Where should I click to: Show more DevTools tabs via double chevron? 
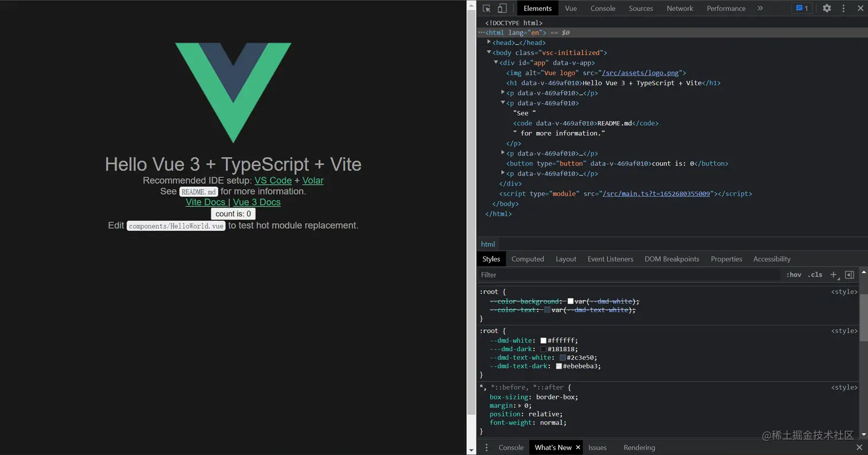pos(760,9)
